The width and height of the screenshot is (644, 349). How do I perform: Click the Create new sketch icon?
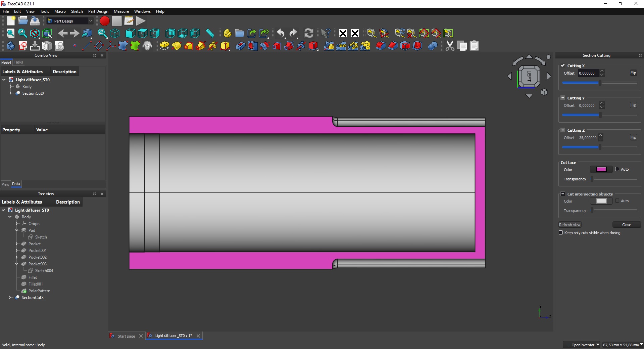point(23,46)
